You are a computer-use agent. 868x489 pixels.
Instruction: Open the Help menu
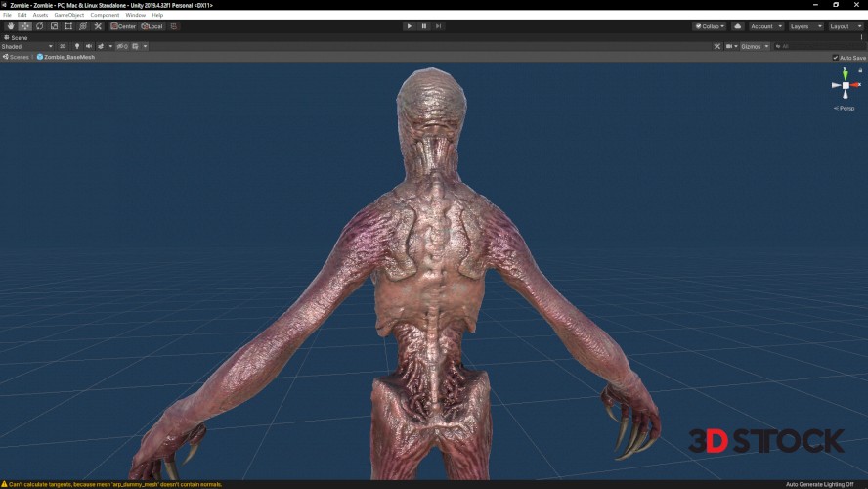coord(157,15)
